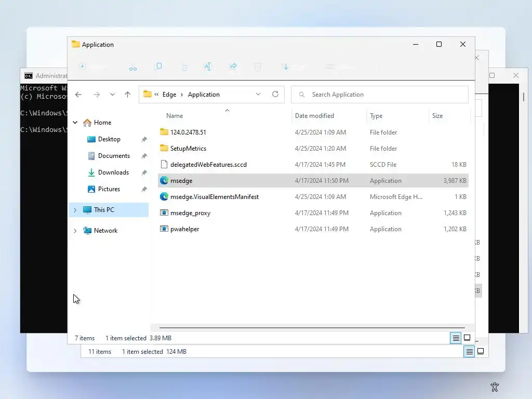Click the msedge_proxy application icon
The width and height of the screenshot is (532, 399).
164,212
